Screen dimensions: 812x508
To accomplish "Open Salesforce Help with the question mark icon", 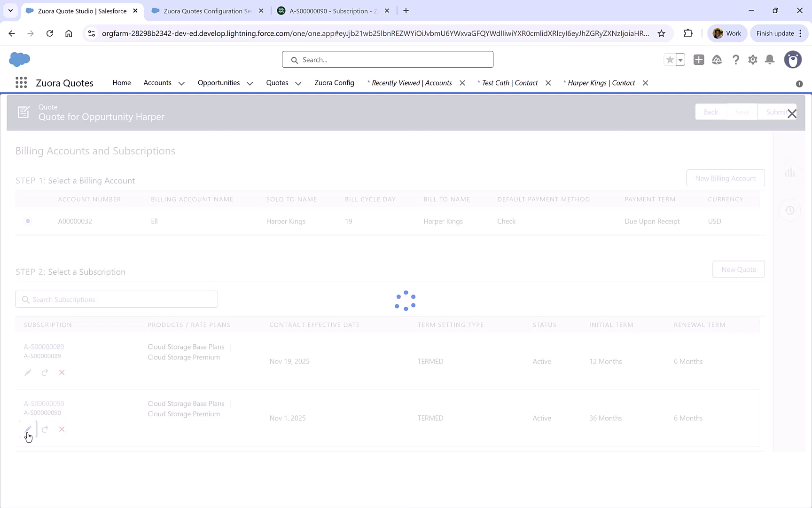I will coord(736,60).
